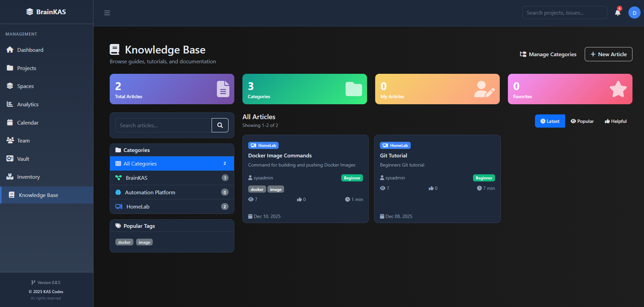644x307 pixels.
Task: Select the Latest filter toggle
Action: pos(550,121)
